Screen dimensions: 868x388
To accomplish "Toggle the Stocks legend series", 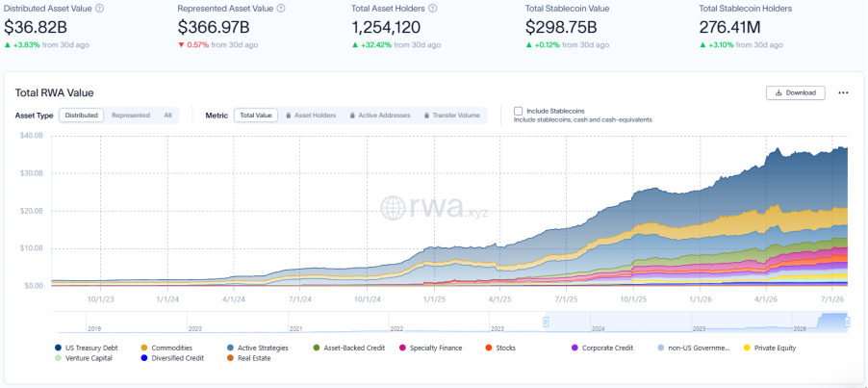I will [500, 349].
